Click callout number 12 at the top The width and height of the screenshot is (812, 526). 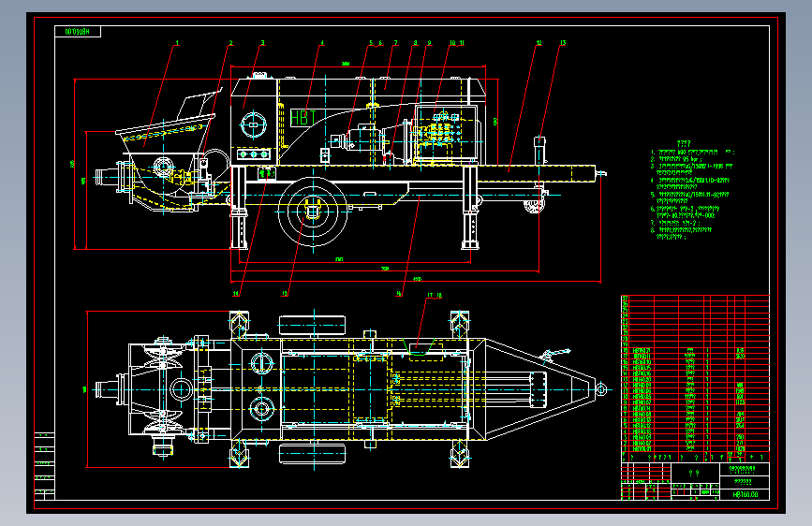539,43
